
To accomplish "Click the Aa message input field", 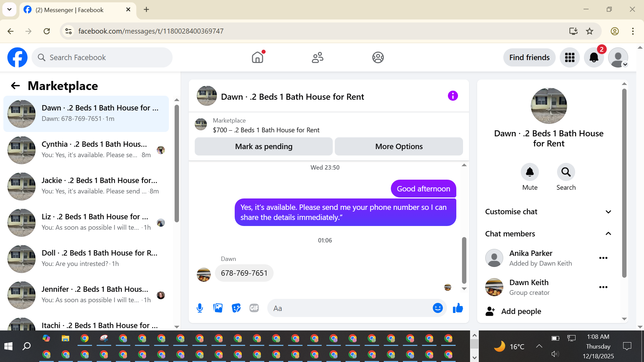I will tap(351, 308).
